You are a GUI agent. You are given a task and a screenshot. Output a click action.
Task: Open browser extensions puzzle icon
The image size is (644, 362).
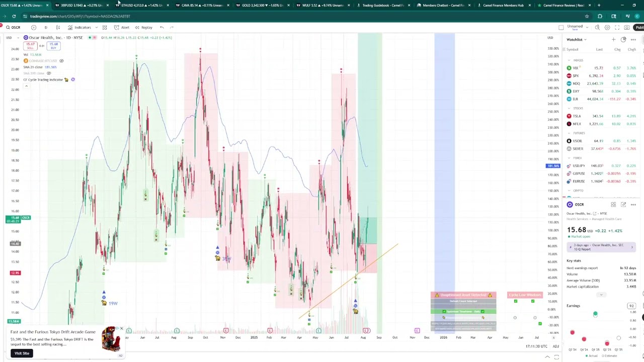600,16
